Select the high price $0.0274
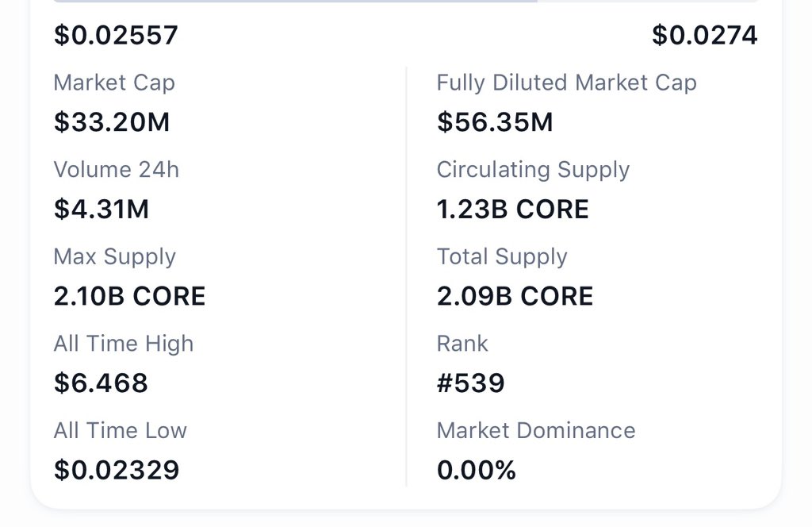Image resolution: width=812 pixels, height=527 pixels. [705, 35]
